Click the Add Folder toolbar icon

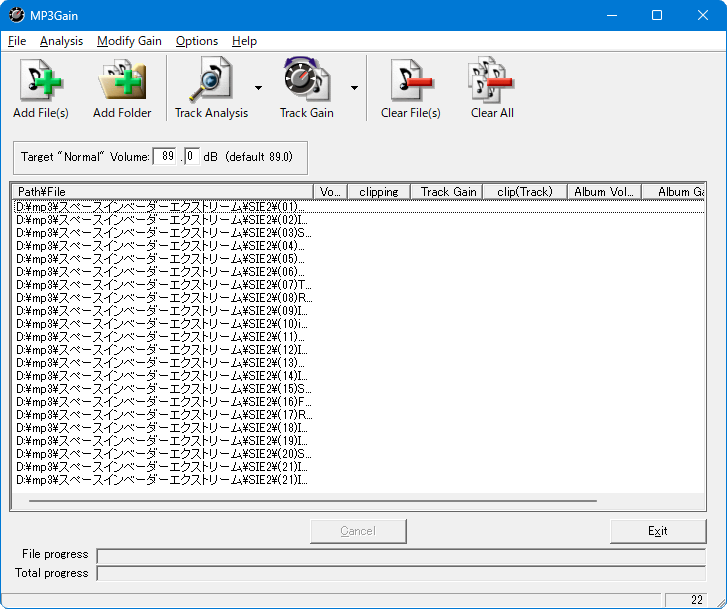(122, 88)
